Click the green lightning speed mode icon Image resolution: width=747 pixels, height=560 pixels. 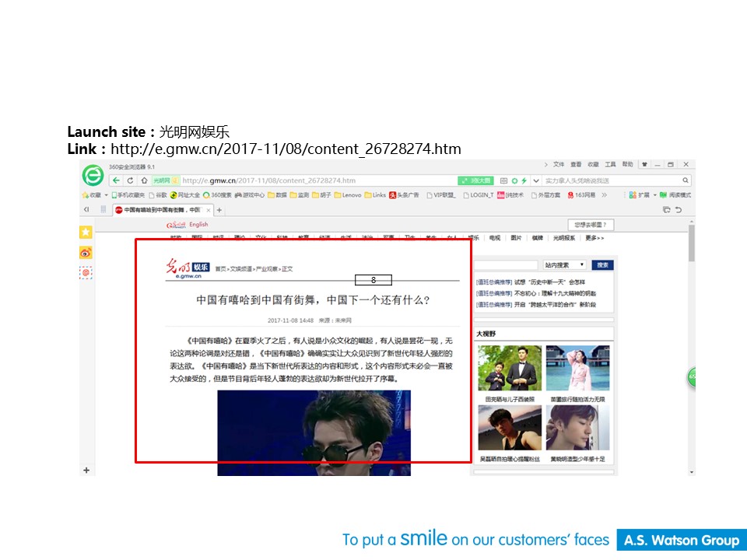(x=524, y=180)
